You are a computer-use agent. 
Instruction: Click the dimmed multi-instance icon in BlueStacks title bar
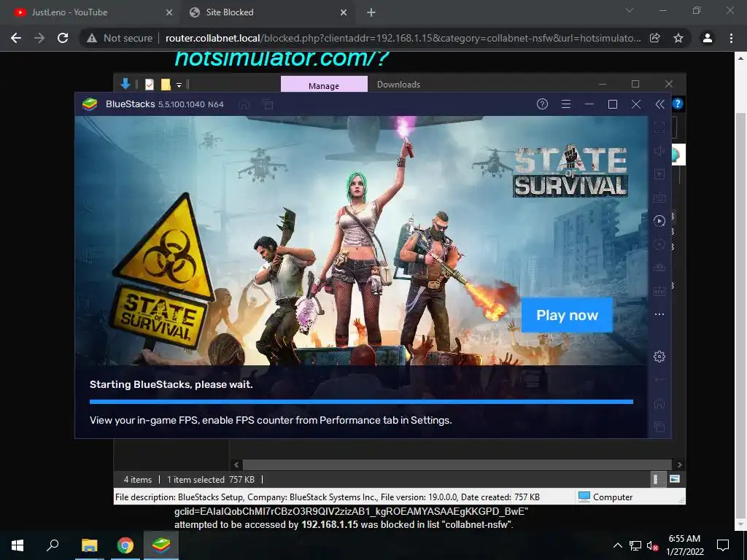coord(268,104)
